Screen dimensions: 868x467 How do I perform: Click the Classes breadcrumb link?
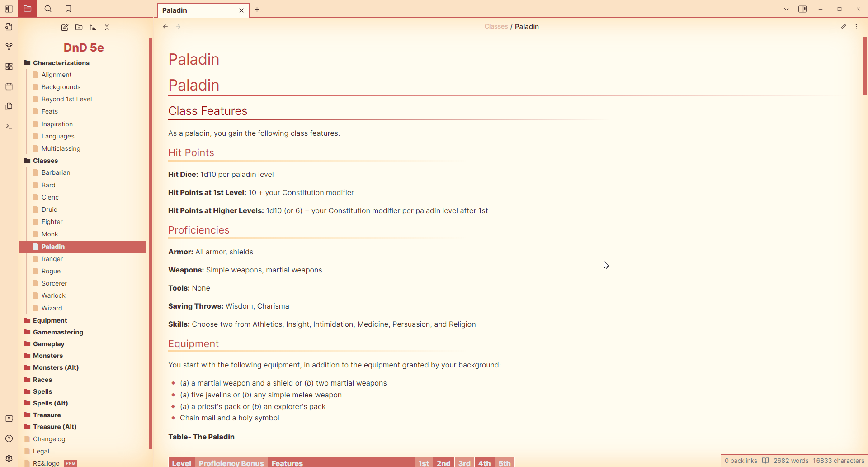point(496,27)
